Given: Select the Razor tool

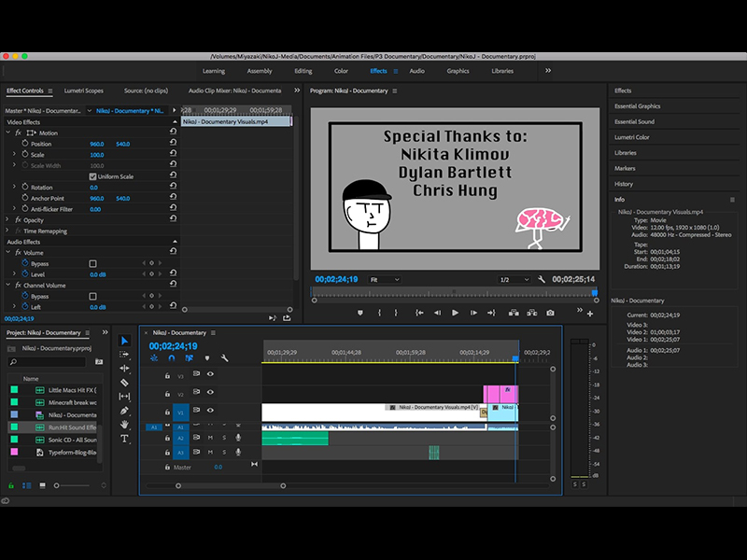Looking at the screenshot, I should tap(125, 382).
